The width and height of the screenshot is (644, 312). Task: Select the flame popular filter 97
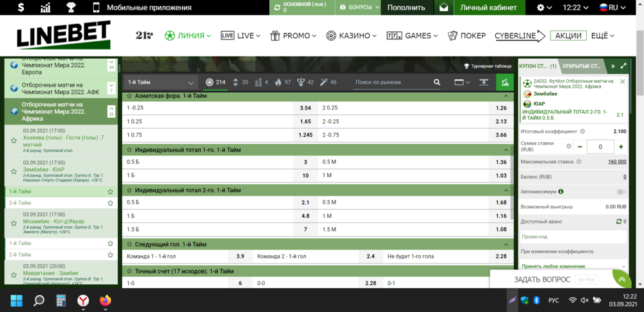coord(283,83)
